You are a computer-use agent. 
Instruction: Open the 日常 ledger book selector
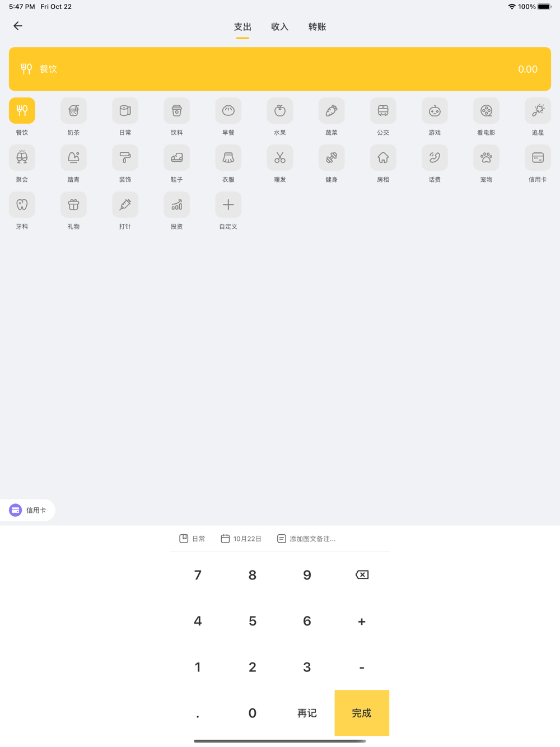click(x=192, y=539)
